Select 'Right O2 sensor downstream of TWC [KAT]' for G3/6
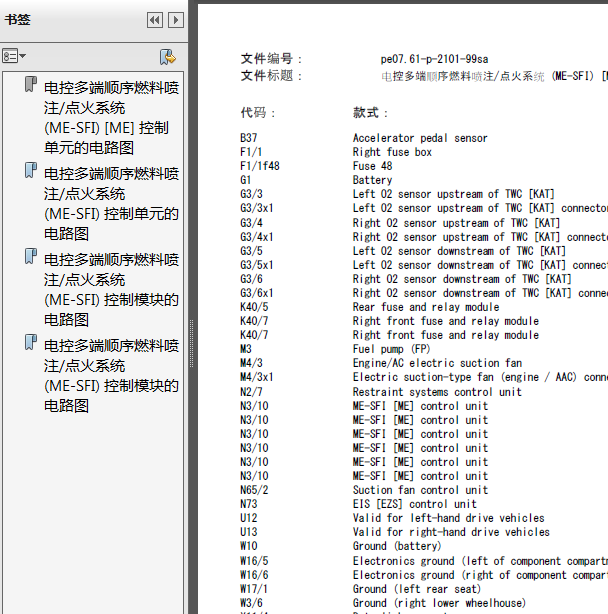Viewport: 608px width, 614px height. click(462, 279)
